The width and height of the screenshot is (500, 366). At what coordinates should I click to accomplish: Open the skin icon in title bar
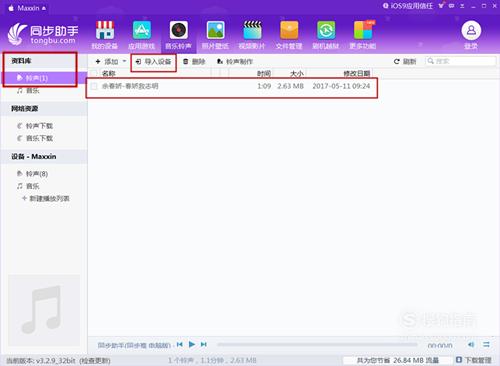[441, 6]
